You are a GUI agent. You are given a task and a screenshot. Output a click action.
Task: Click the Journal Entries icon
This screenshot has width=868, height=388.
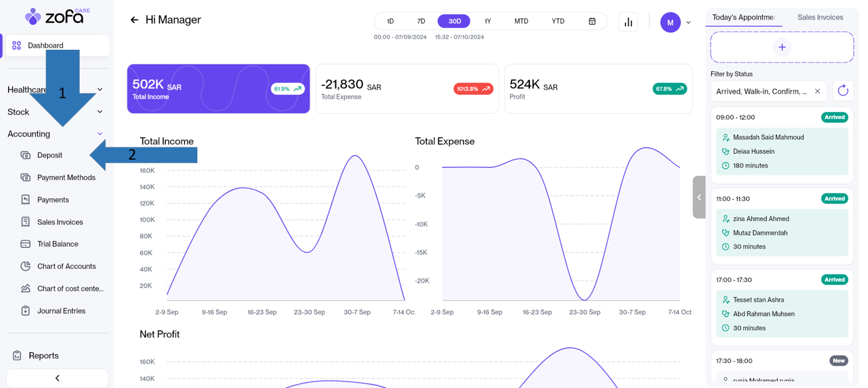click(25, 311)
